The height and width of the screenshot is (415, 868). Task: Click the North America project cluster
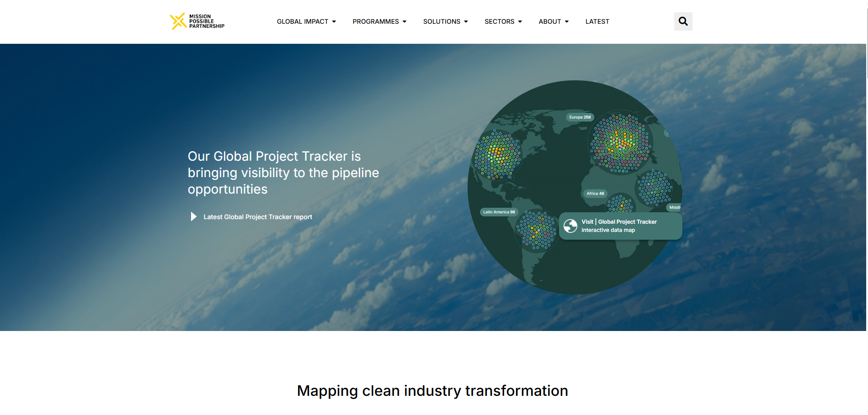click(497, 155)
